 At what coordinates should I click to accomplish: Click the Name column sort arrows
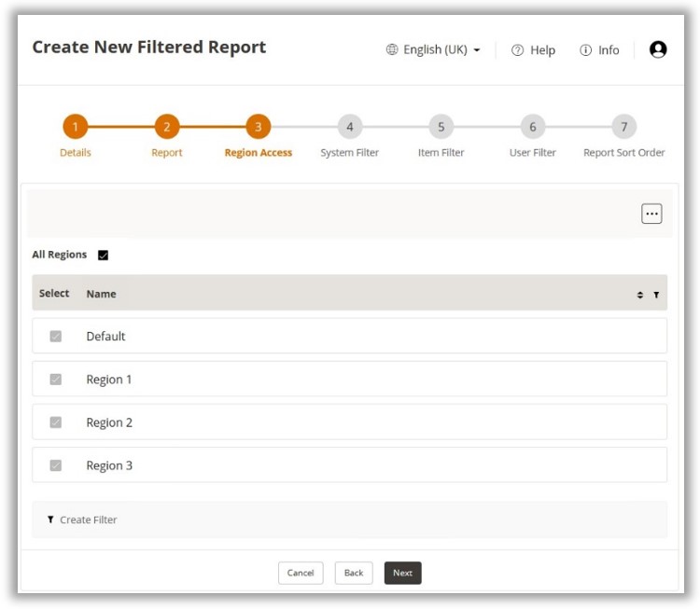[x=640, y=295]
